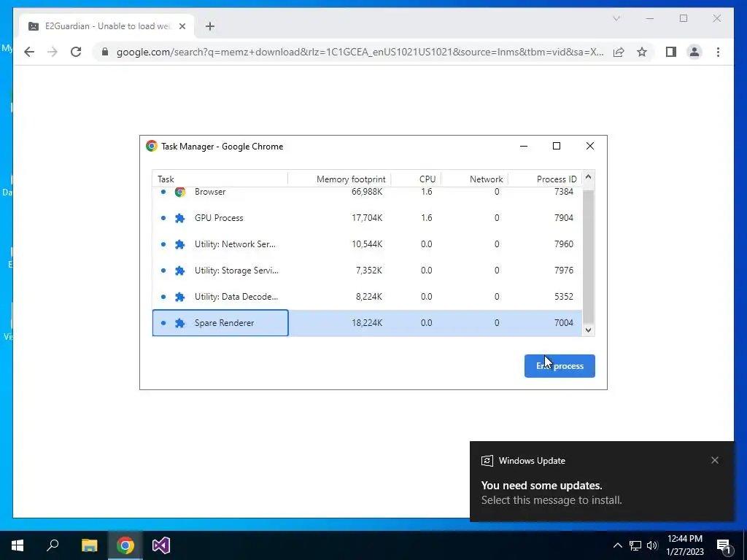Viewport: 747px width, 560px height.
Task: Open taskbar search magnifier
Action: tap(53, 545)
